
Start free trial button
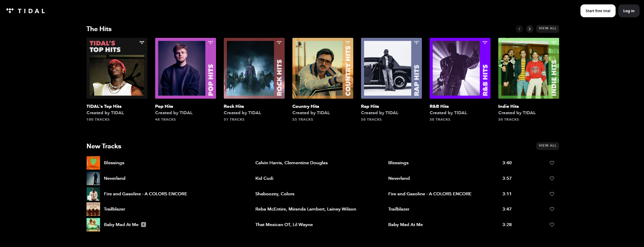(x=598, y=11)
